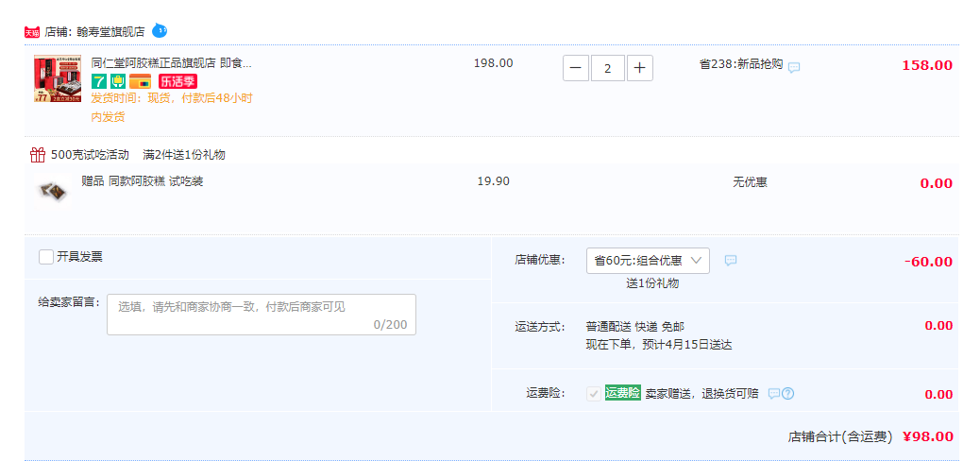The height and width of the screenshot is (461, 980).
Task: Click the subtotal price 158.00
Action: click(x=927, y=66)
